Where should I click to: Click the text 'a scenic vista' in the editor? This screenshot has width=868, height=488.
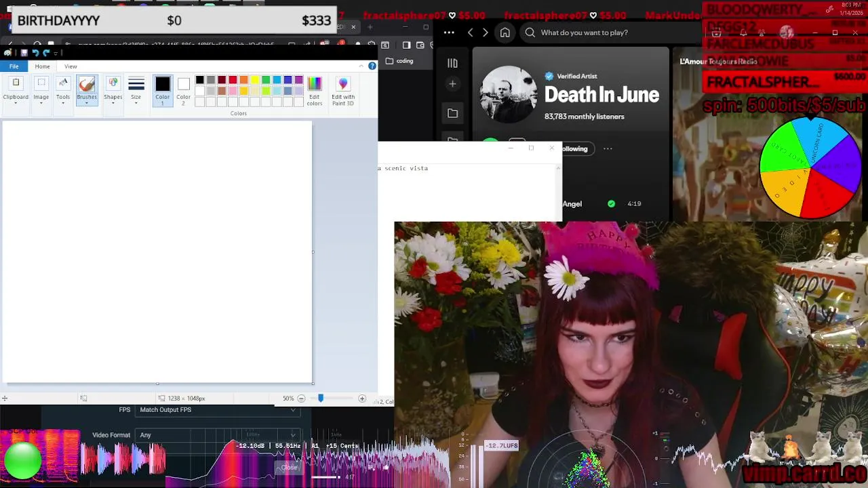pyautogui.click(x=403, y=168)
